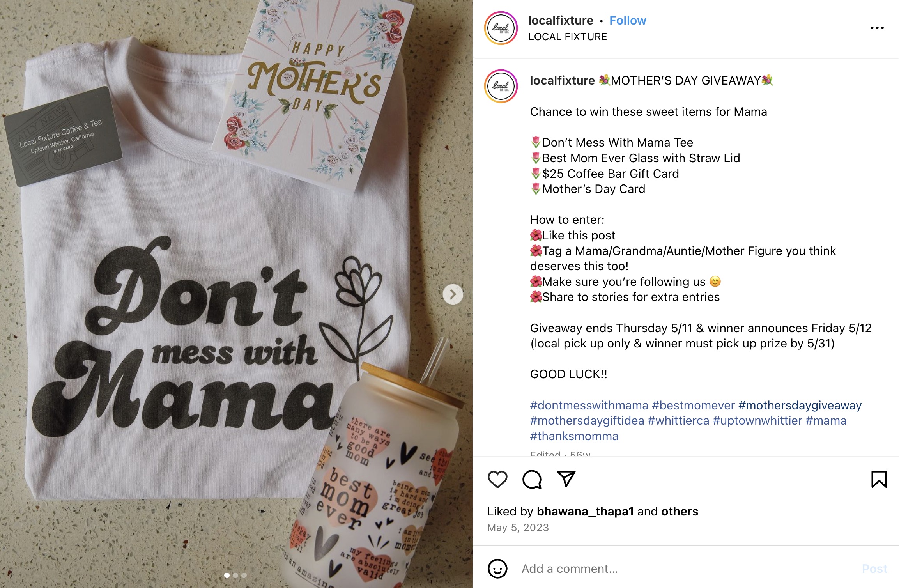View bhawana_thapa1's profile from likes
This screenshot has width=899, height=588.
click(585, 511)
